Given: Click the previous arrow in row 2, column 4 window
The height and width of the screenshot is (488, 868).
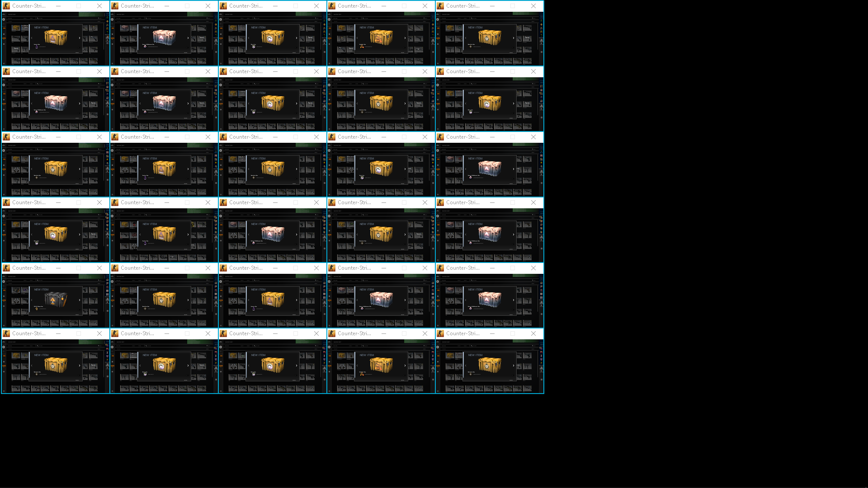Looking at the screenshot, I should (x=357, y=103).
